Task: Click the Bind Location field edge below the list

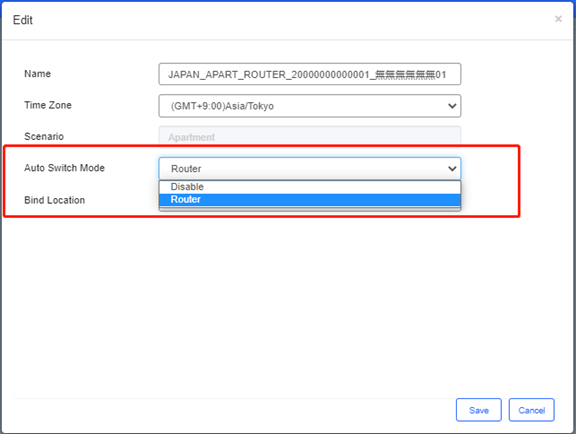Action: point(310,209)
